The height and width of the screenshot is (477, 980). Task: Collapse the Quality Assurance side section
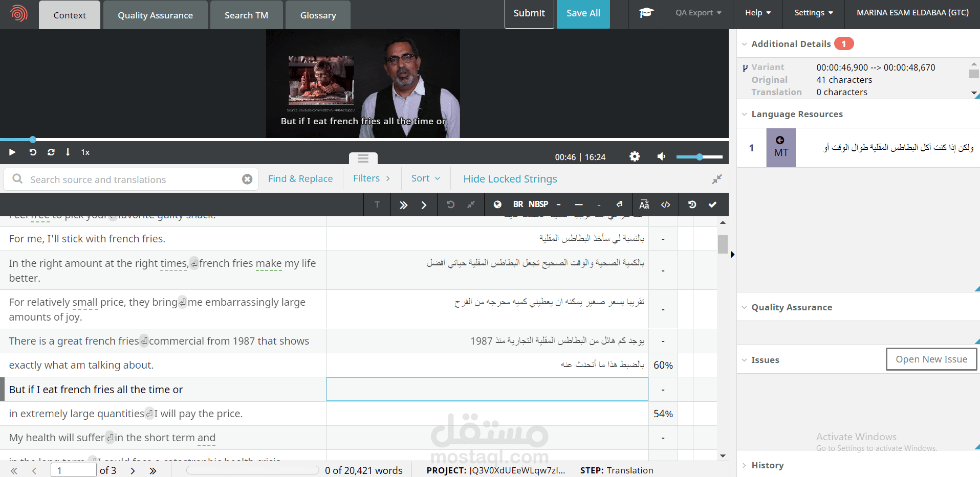click(745, 307)
